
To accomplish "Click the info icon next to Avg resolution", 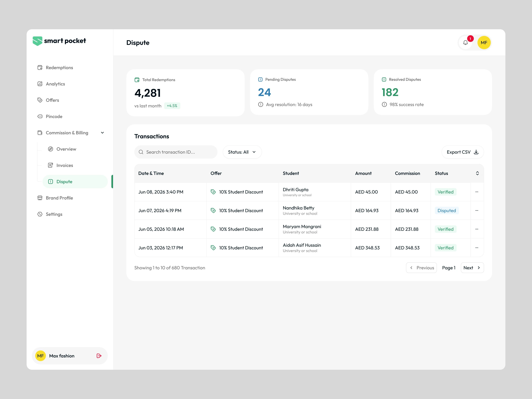I will pyautogui.click(x=261, y=105).
